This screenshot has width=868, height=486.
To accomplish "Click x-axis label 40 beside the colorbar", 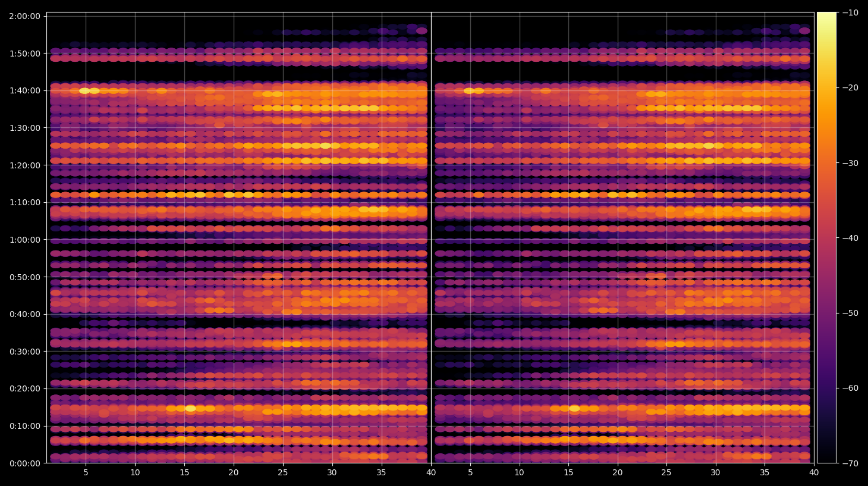I will 814,472.
